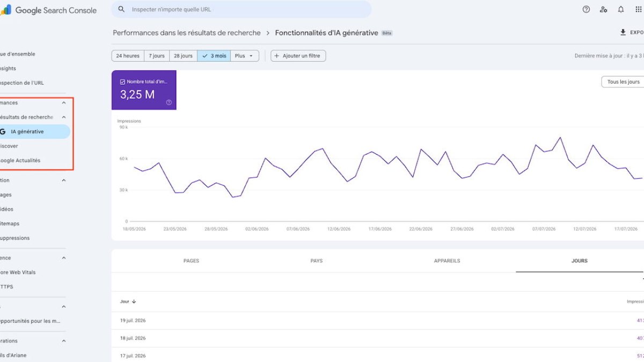644x362 pixels.
Task: Click the 18 juil. 2026 table row
Action: [378, 338]
